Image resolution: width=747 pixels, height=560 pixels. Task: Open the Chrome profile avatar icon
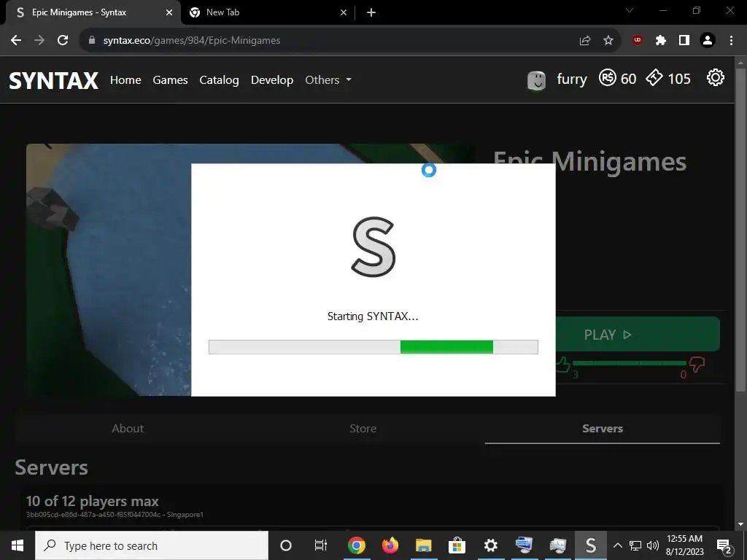tap(708, 41)
